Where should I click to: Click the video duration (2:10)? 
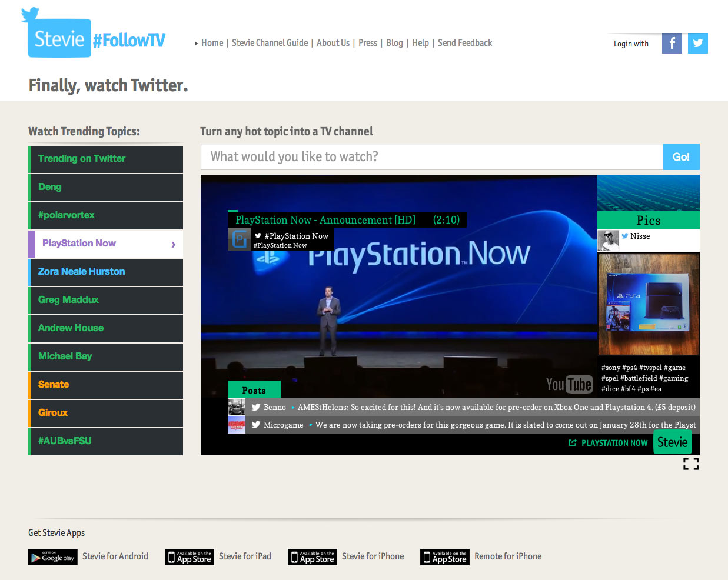pyautogui.click(x=446, y=220)
